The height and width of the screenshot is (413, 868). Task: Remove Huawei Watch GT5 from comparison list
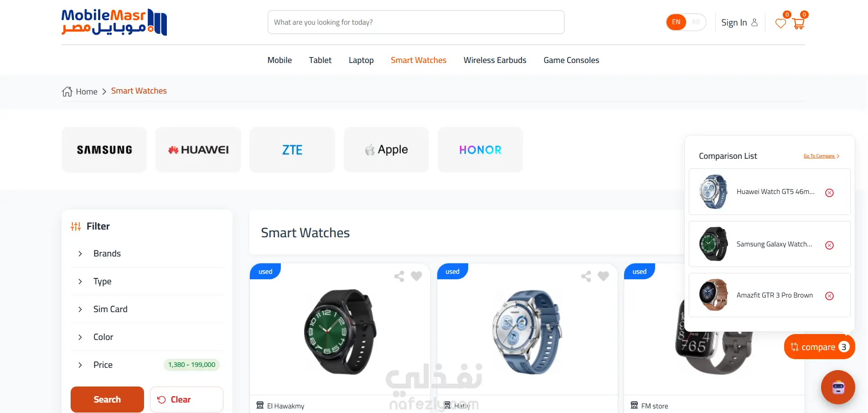click(x=830, y=193)
